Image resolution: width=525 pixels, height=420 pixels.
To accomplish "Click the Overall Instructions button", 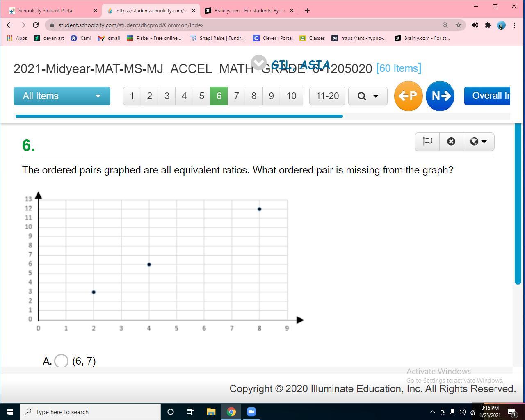I will [x=487, y=96].
